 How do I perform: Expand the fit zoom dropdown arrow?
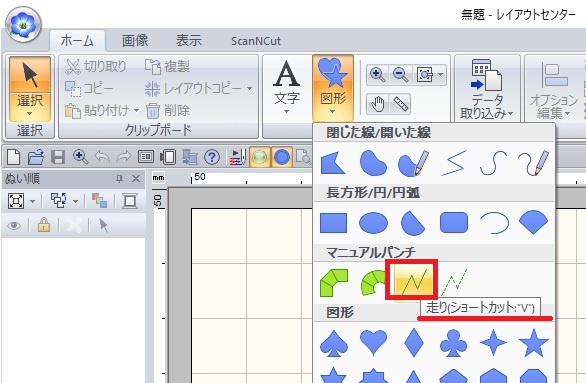tap(441, 74)
